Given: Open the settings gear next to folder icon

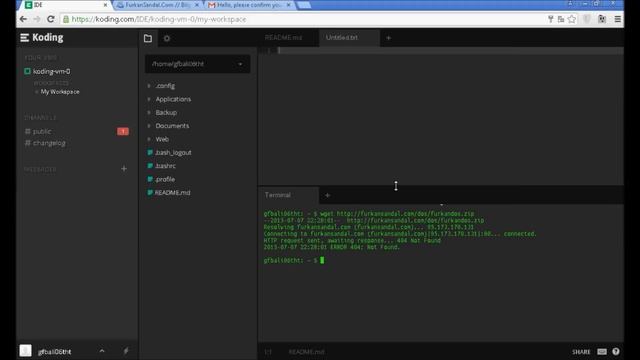Looking at the screenshot, I should pos(167,38).
